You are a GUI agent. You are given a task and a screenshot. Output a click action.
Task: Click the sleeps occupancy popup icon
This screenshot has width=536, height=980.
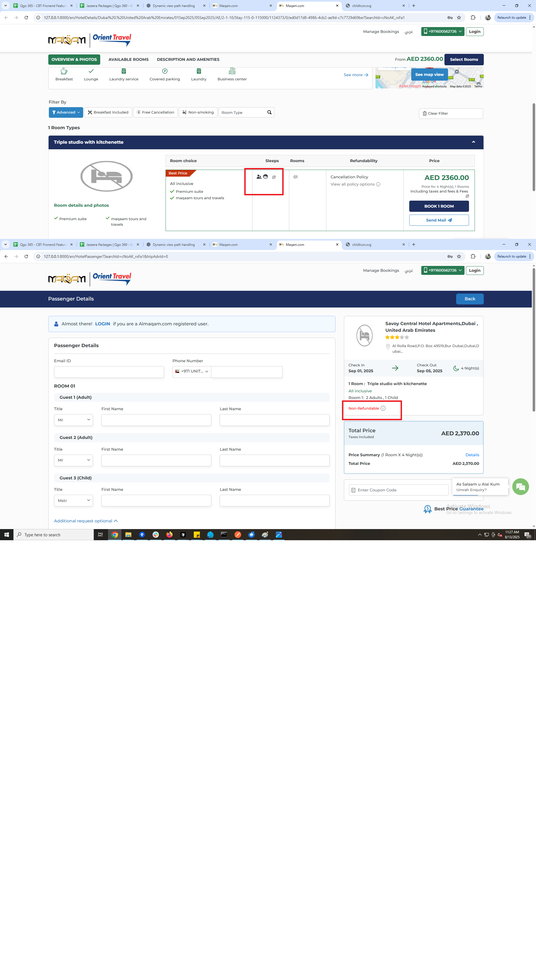click(274, 177)
